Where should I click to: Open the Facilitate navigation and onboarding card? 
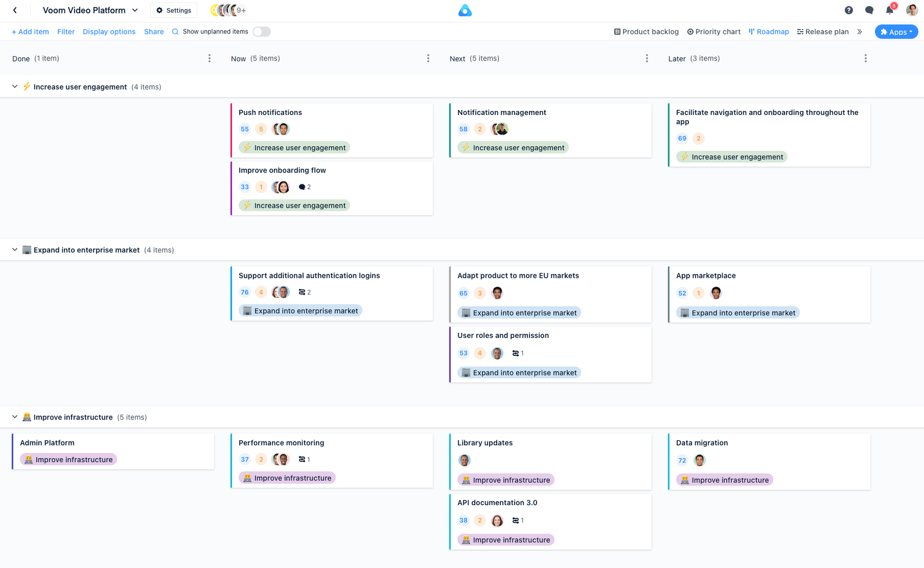pos(769,135)
